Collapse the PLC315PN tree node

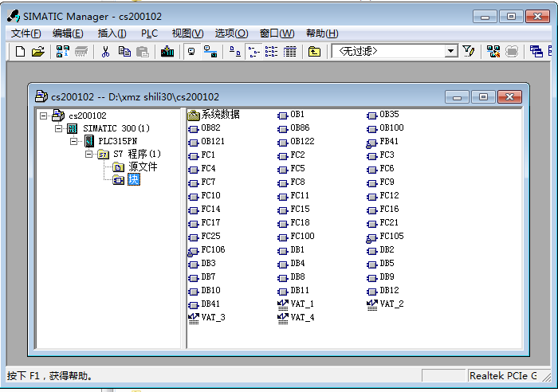tap(73, 141)
